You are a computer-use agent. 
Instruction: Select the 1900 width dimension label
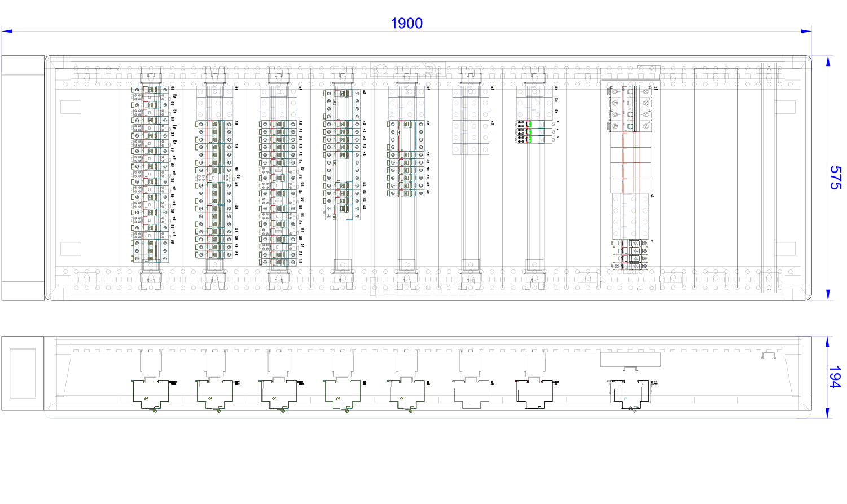point(406,23)
